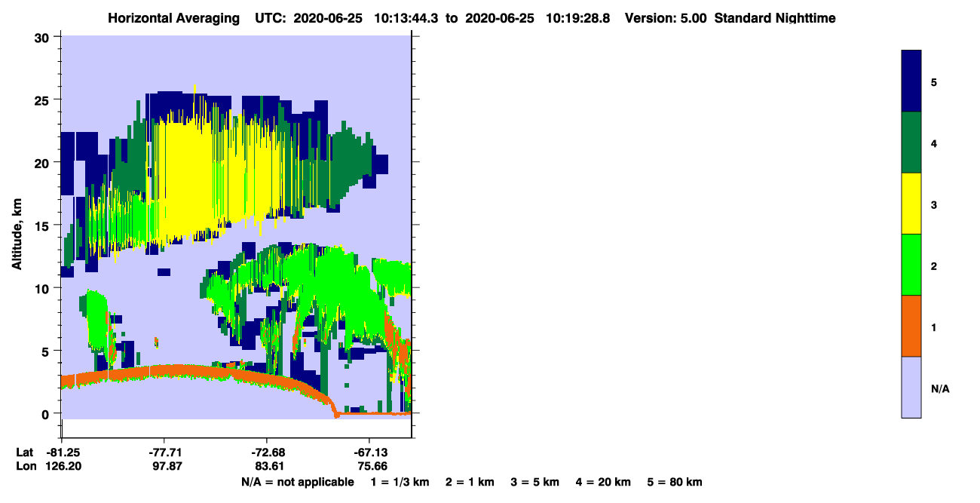Click the colorbar label '5'
This screenshot has height=503, width=980.
(x=934, y=81)
